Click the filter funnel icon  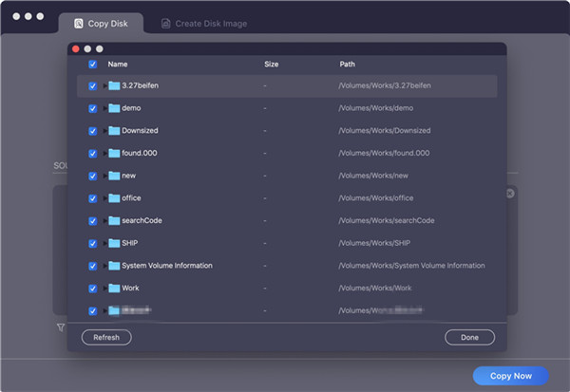tap(60, 327)
